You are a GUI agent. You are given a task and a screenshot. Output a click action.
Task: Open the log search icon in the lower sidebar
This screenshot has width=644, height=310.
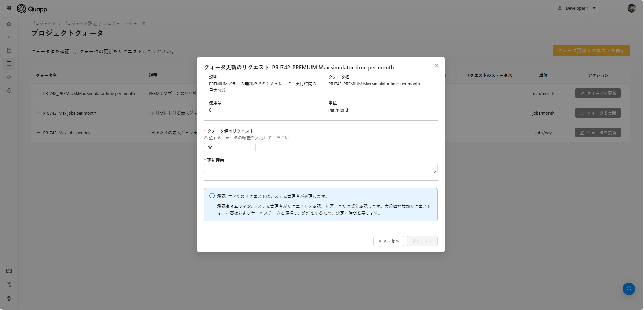coord(9,284)
